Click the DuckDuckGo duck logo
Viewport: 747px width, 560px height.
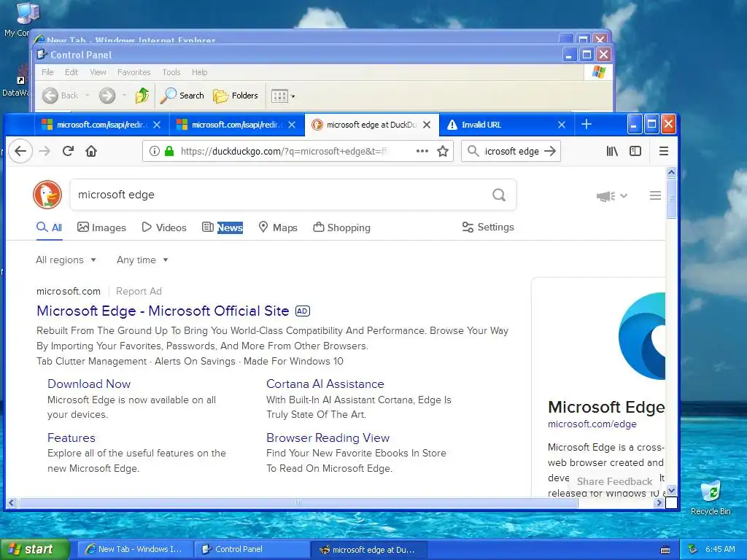point(47,194)
